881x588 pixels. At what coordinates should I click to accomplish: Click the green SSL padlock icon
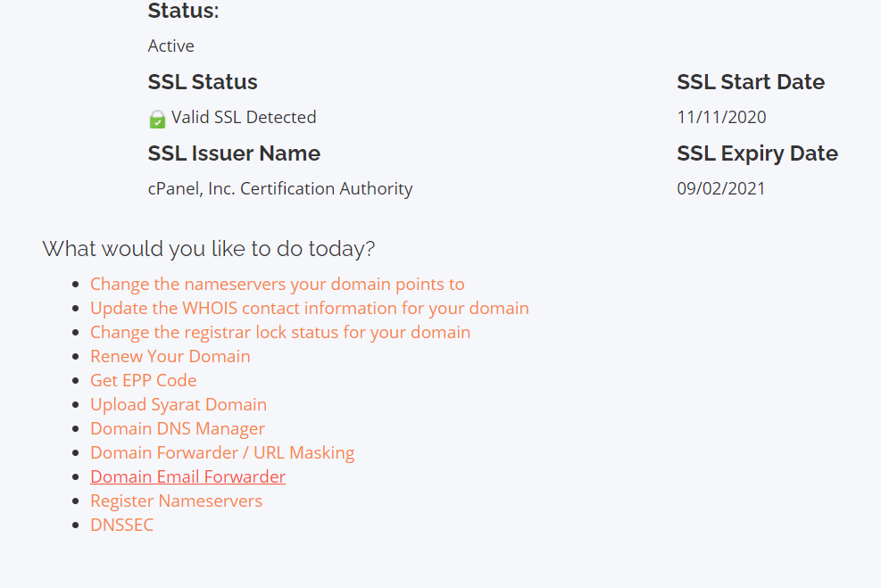157,119
